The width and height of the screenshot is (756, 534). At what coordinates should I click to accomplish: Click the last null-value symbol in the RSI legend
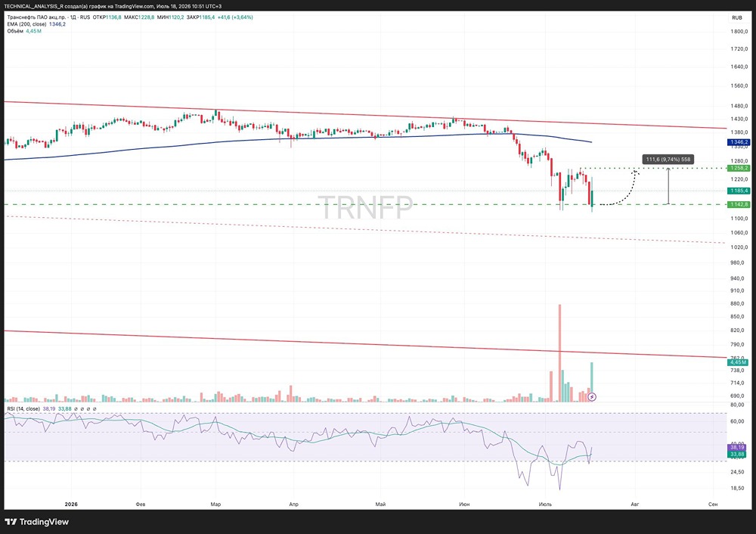(x=94, y=409)
